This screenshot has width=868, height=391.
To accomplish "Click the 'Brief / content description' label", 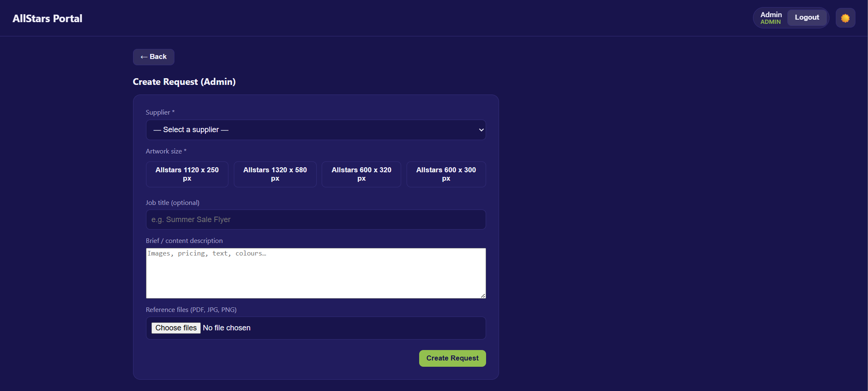I will 184,241.
